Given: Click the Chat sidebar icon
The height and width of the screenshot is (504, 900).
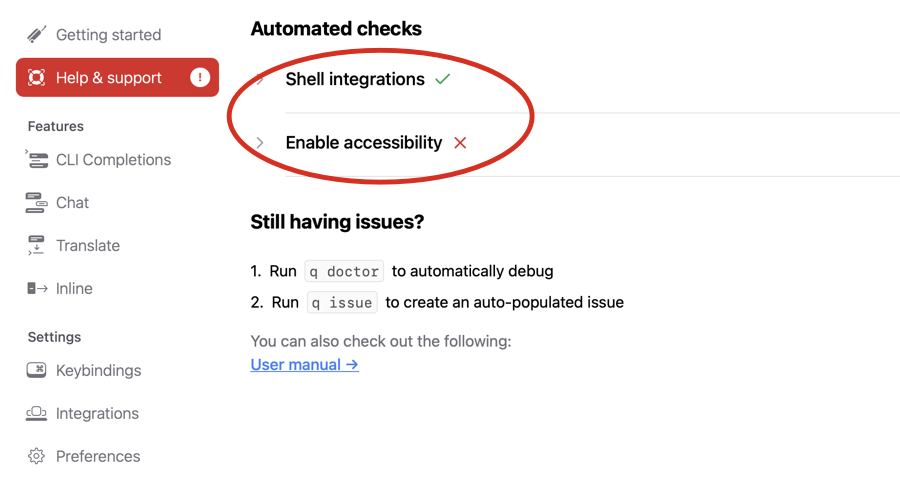Looking at the screenshot, I should click(x=36, y=203).
